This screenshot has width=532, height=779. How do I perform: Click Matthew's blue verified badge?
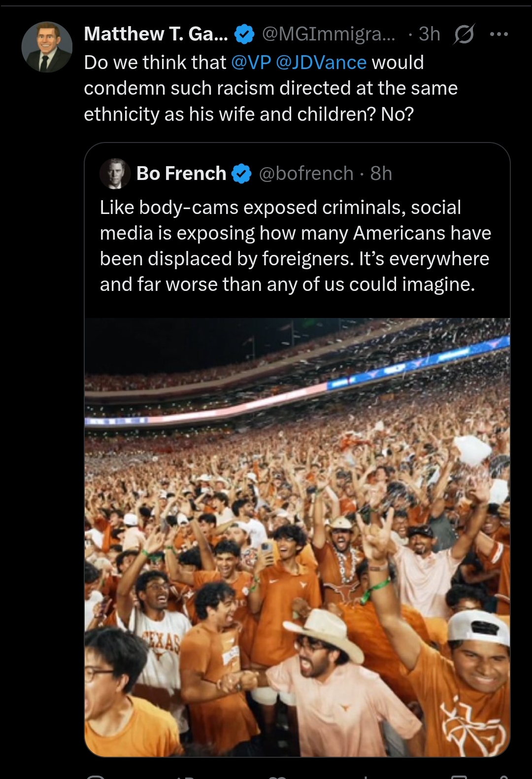(244, 34)
